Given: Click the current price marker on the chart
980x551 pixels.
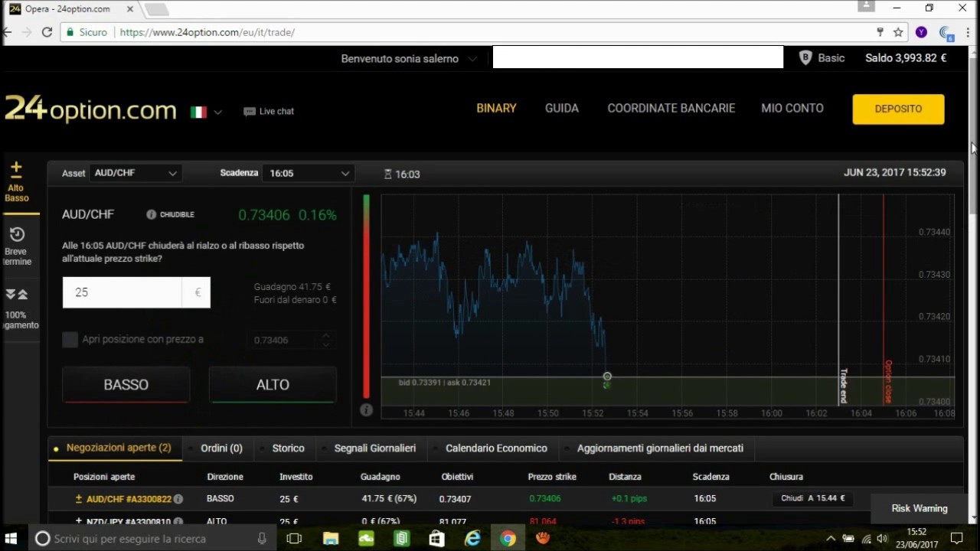Looking at the screenshot, I should (607, 377).
